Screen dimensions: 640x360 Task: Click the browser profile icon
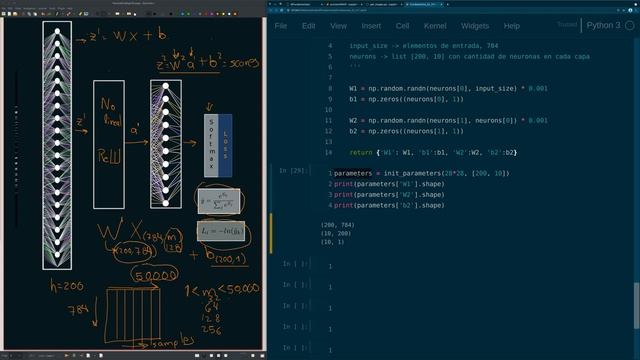[x=631, y=10]
